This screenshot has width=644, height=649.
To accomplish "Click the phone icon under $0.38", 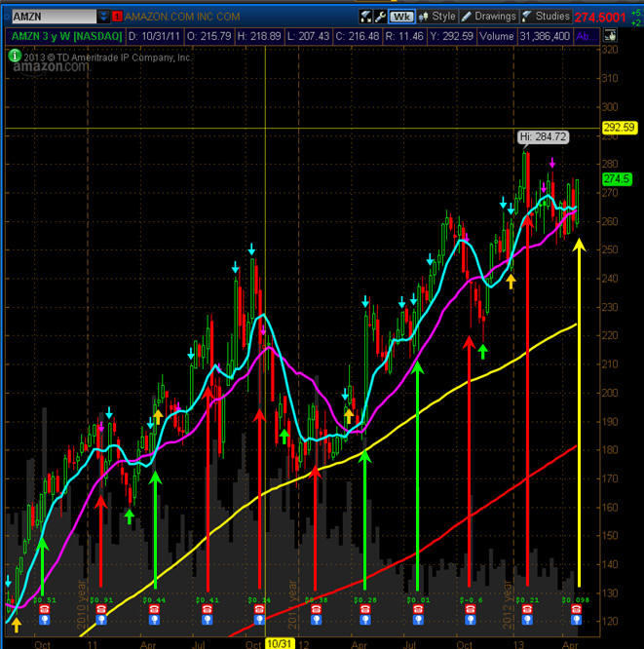I will 317,609.
